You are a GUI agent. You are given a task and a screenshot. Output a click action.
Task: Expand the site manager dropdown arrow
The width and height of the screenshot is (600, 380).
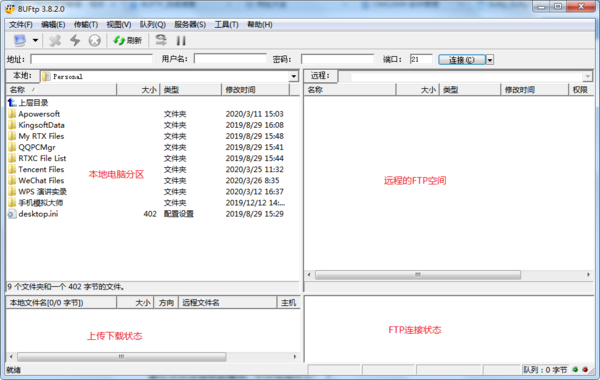[x=35, y=40]
